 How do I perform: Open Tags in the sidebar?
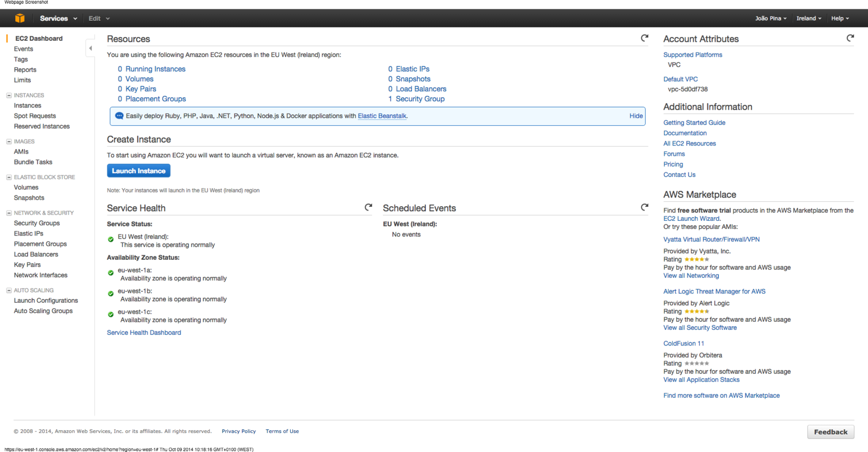coord(21,60)
